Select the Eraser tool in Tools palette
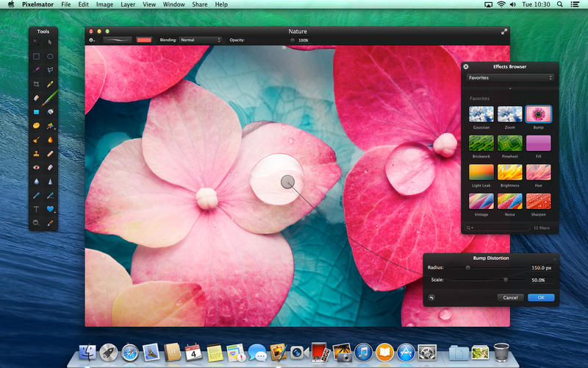Viewport: 588px width, 368px height. pyautogui.click(x=36, y=98)
